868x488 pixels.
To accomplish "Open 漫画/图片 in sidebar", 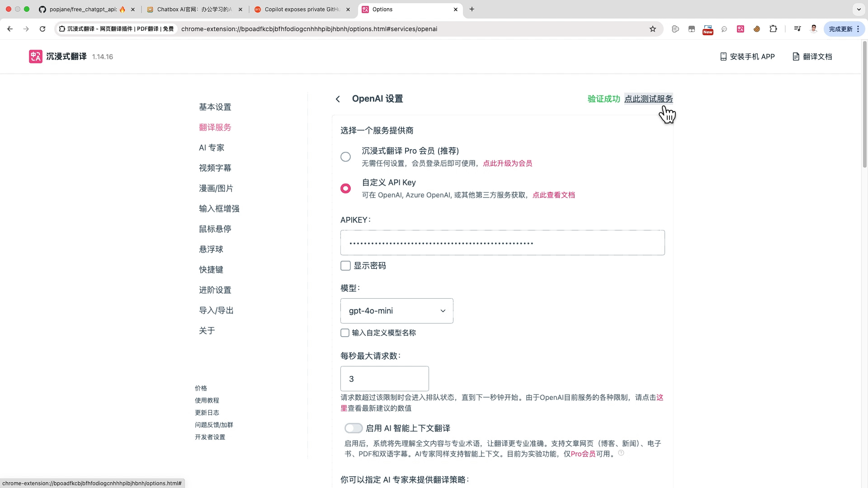I will tap(216, 188).
